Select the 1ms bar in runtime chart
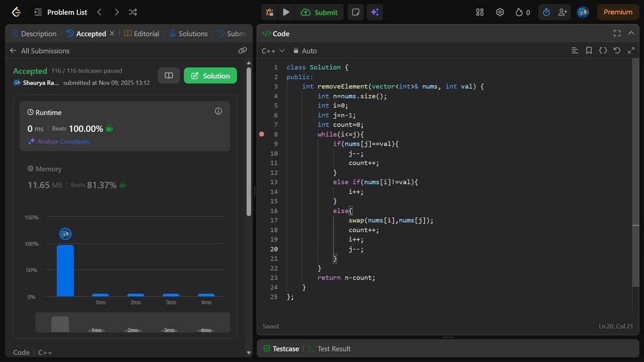Viewport: 644px width, 362px height. click(100, 295)
